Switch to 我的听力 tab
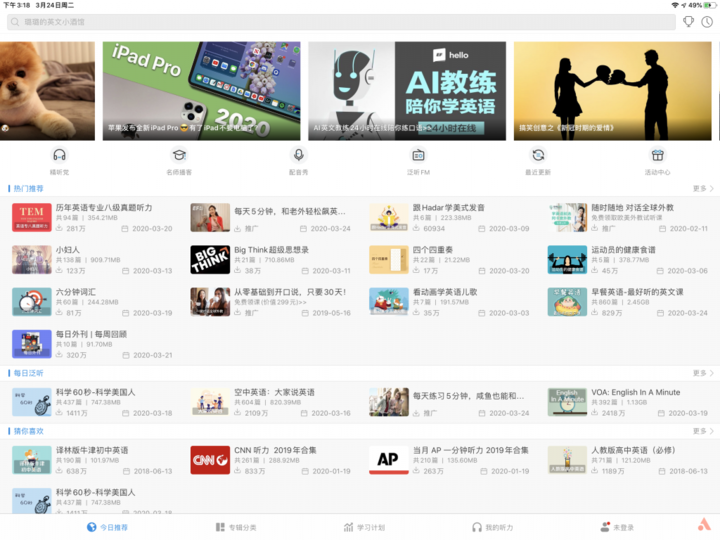The height and width of the screenshot is (540, 720). pos(493,527)
